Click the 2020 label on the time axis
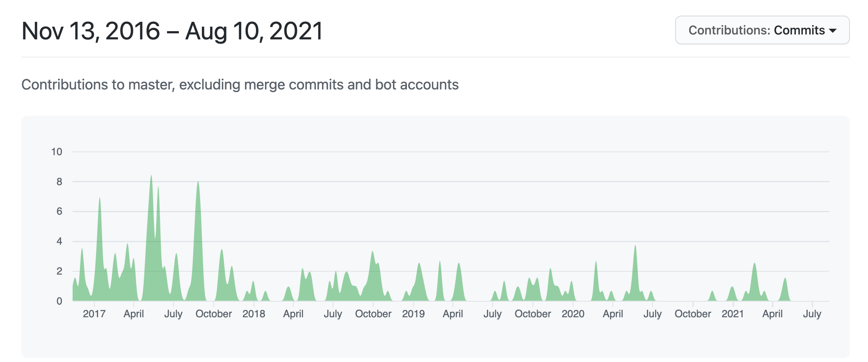Screen dimensions: 868x362 point(573,314)
